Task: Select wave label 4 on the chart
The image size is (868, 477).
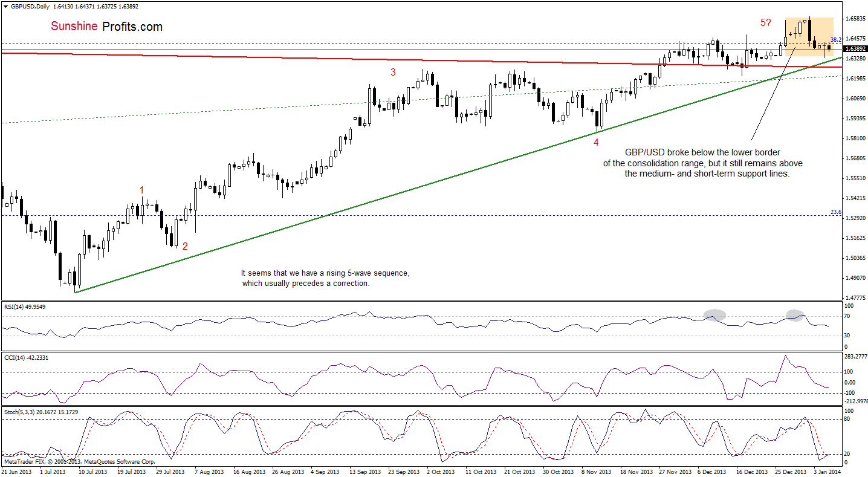Action: [x=596, y=142]
